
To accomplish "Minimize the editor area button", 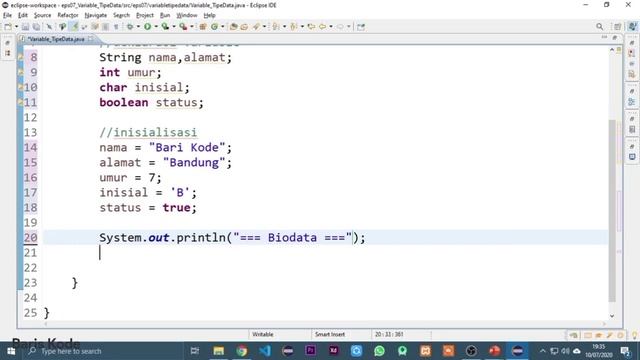I will pos(604,38).
